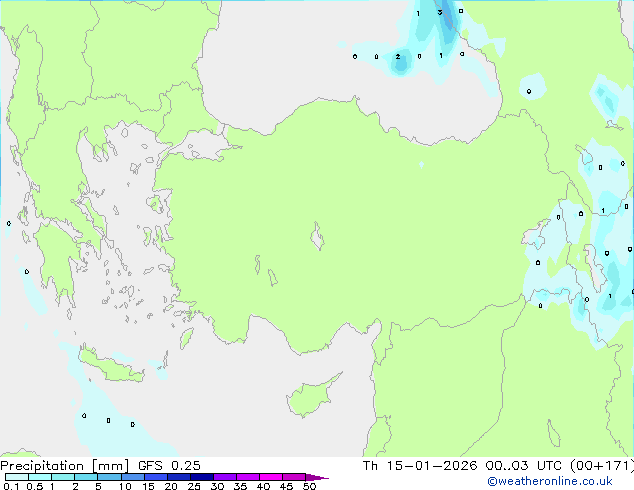The width and height of the screenshot is (634, 490).
Task: Select the 30–35 mm purple legend swatch
Action: [224, 477]
